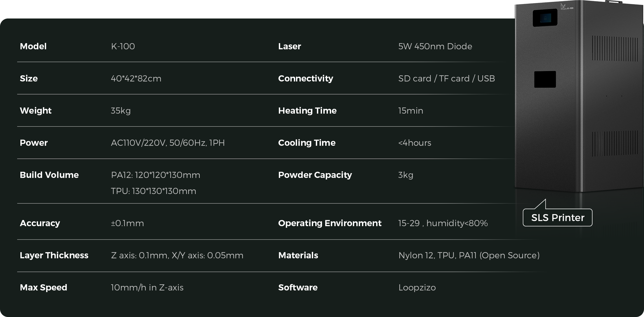Click the Model label
Image resolution: width=644 pixels, height=317 pixels.
[x=33, y=46]
